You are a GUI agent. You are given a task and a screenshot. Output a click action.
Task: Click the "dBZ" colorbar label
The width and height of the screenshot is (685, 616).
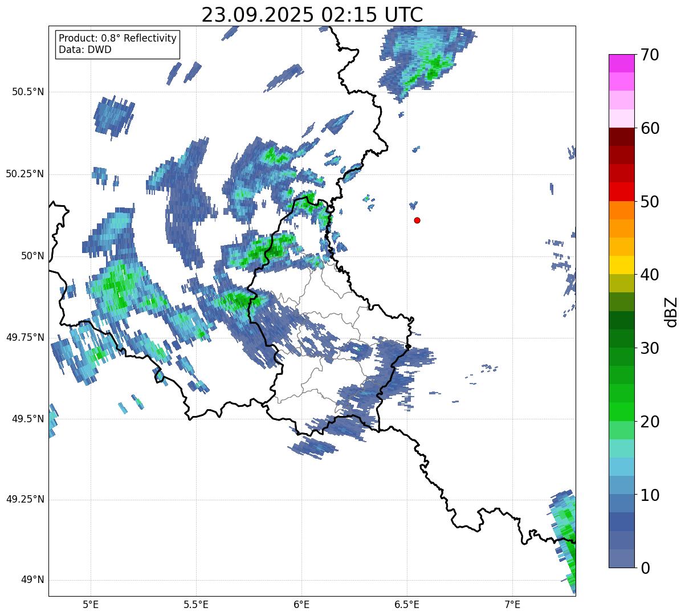tap(671, 311)
